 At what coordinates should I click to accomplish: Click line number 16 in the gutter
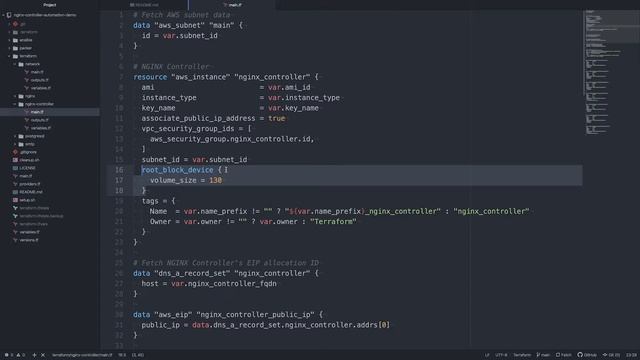pos(119,170)
